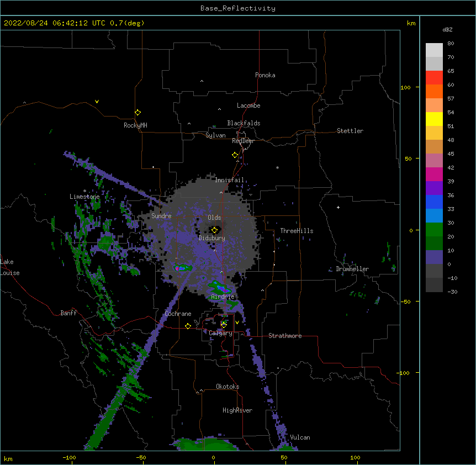476x465 pixels.
Task: Click the Stettler city label
Action: point(350,131)
